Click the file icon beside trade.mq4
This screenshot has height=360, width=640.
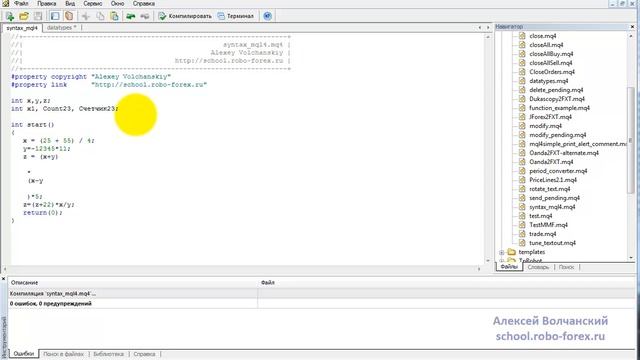522,234
